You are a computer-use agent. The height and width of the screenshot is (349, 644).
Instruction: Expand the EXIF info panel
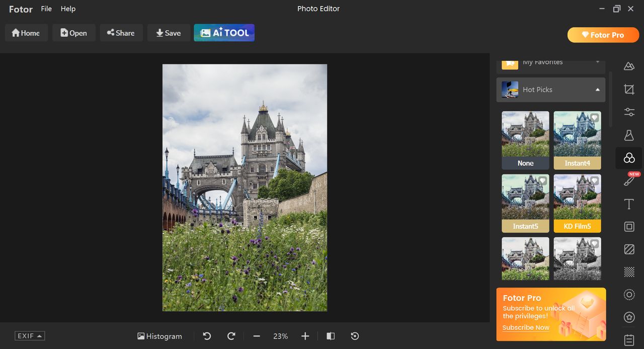point(30,336)
